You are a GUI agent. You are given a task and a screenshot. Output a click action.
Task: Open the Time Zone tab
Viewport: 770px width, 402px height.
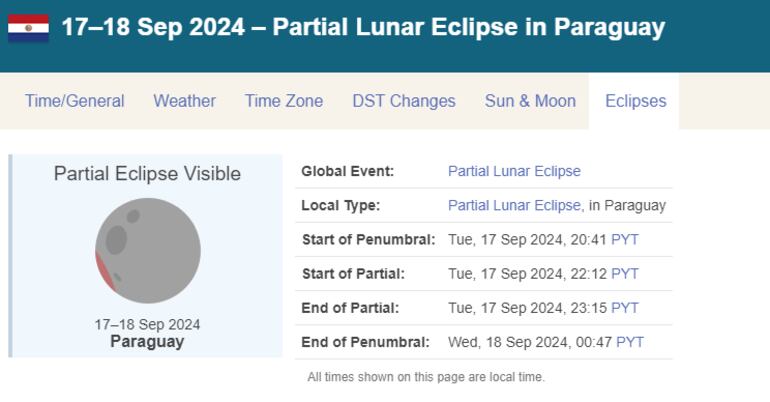click(284, 101)
